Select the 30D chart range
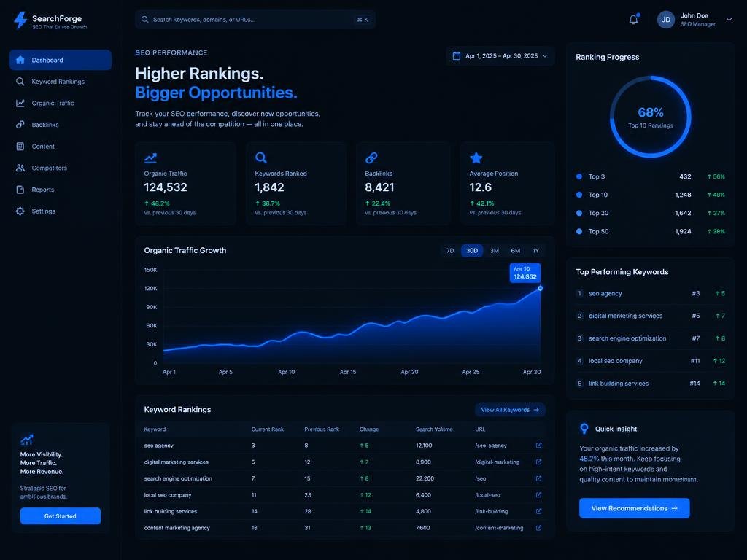The width and height of the screenshot is (747, 560). 472,251
